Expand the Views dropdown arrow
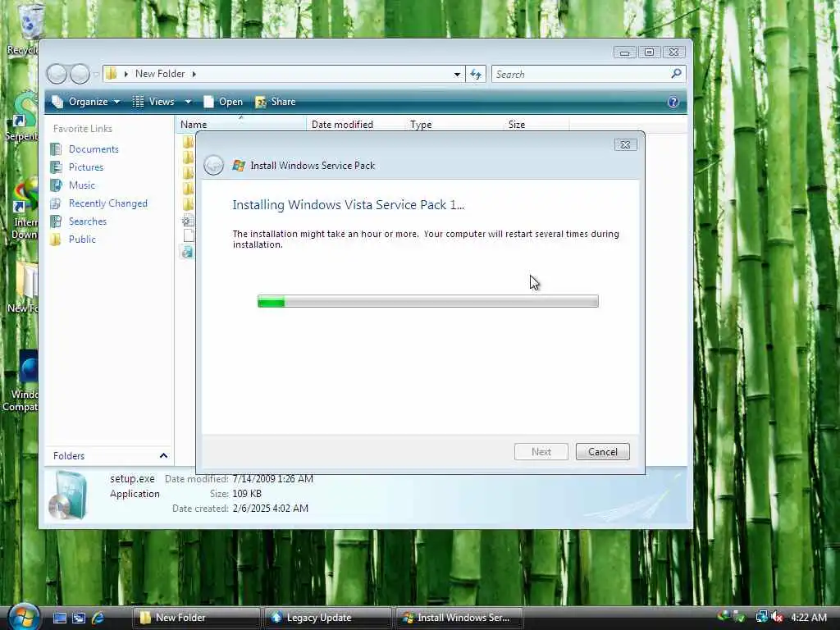The image size is (840, 630). click(x=188, y=102)
